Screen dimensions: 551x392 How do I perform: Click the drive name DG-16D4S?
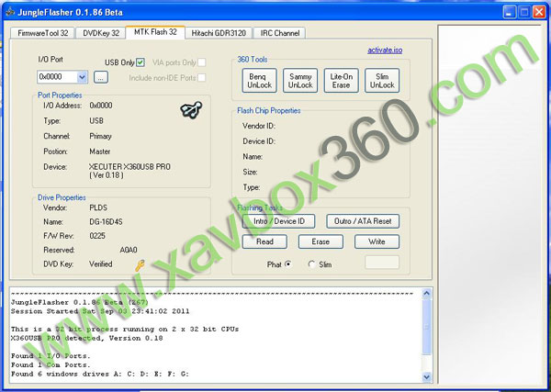pyautogui.click(x=106, y=222)
